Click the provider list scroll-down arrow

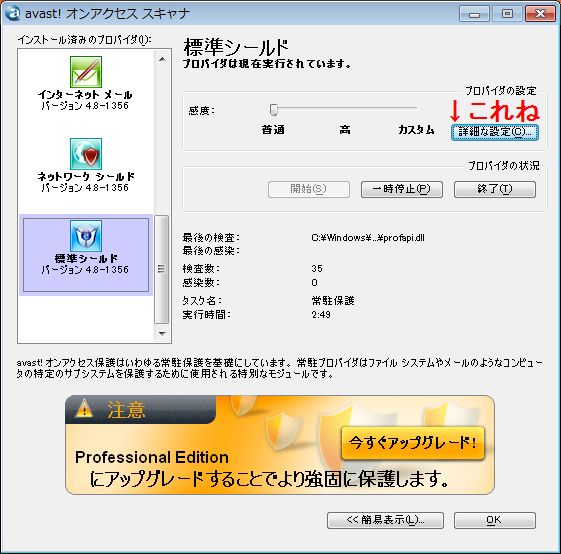162,333
